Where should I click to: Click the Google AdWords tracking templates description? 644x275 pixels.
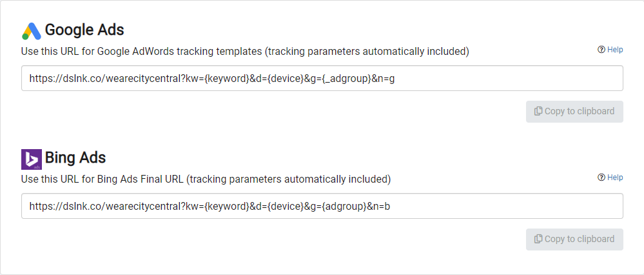245,52
